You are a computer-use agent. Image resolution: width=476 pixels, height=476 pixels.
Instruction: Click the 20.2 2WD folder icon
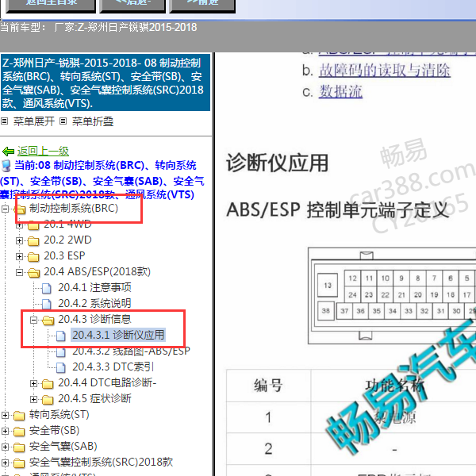tap(33, 241)
